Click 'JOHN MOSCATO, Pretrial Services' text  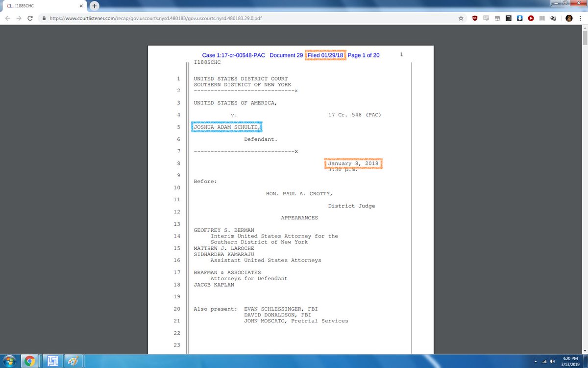296,321
